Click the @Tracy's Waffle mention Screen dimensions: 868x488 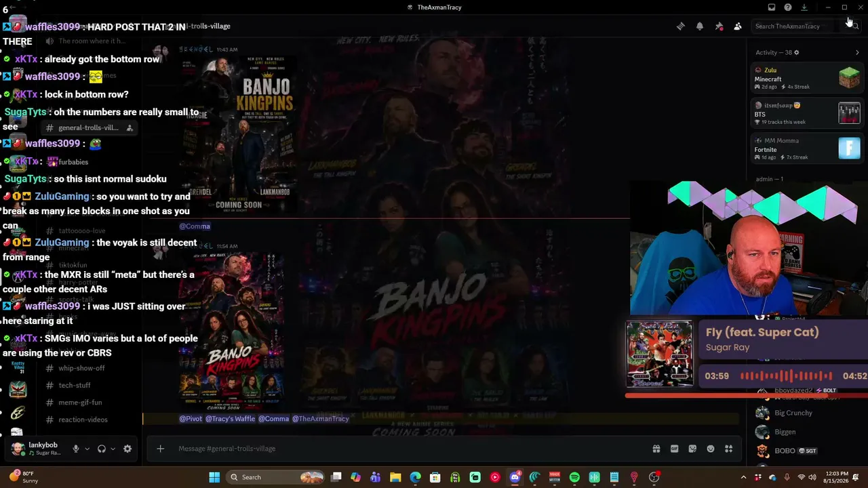coord(230,419)
